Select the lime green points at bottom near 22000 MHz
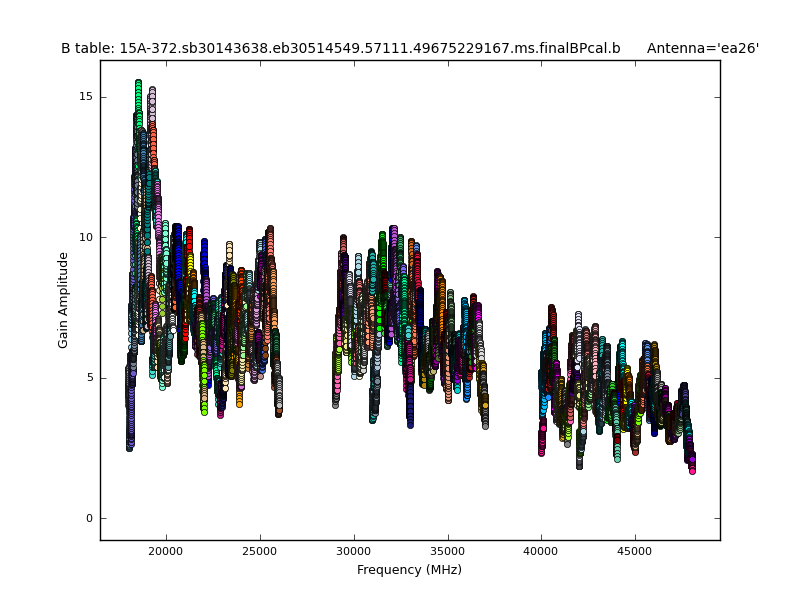 (x=204, y=408)
